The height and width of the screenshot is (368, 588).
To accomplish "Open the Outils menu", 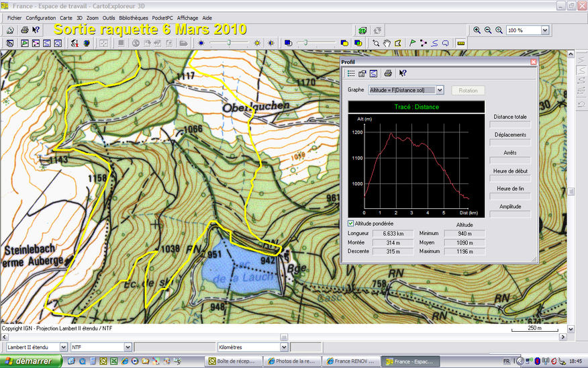I will 109,17.
